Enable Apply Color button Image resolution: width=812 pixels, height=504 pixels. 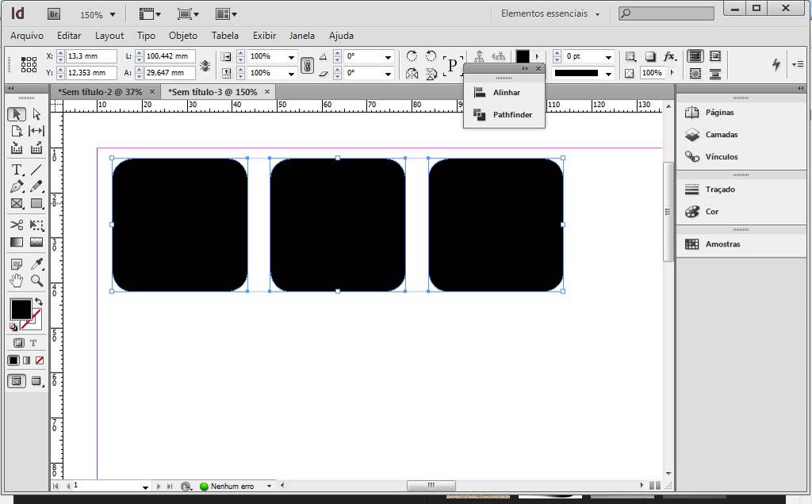[13, 360]
